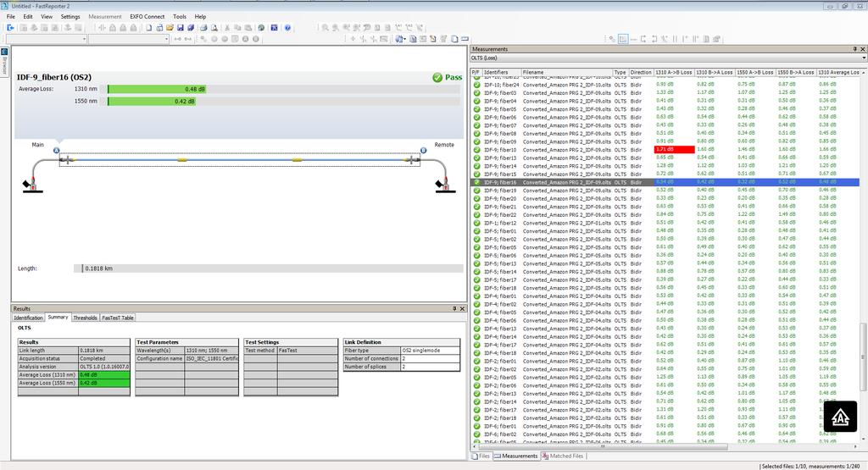This screenshot has width=868, height=470.
Task: Open the Browser side panel tab
Action: tap(4, 62)
